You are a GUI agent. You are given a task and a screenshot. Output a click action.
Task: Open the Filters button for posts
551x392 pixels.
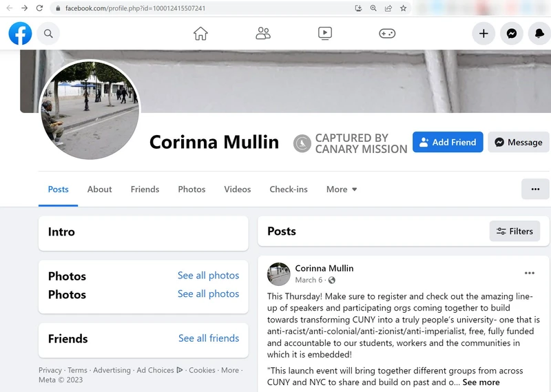tap(514, 231)
